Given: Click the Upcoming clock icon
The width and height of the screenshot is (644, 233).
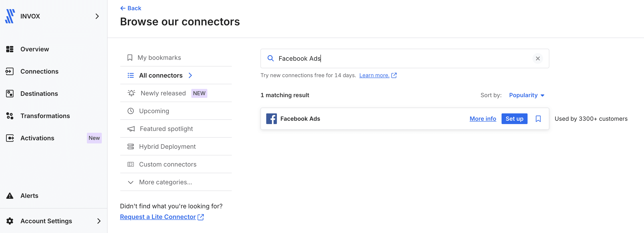Looking at the screenshot, I should [x=130, y=111].
